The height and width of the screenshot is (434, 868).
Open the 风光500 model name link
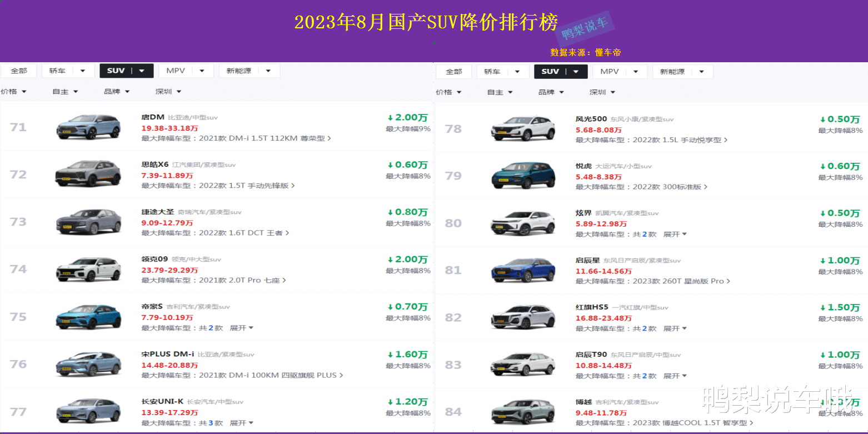click(591, 119)
